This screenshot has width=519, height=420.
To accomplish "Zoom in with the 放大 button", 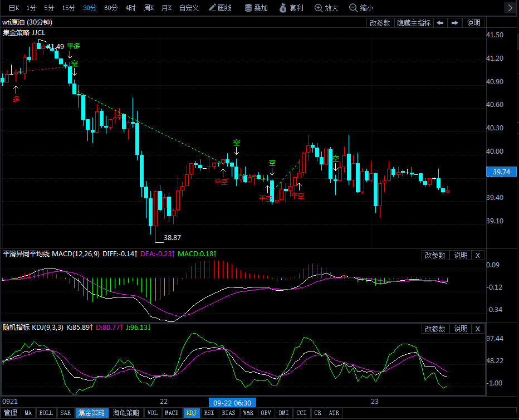I will coord(326,8).
